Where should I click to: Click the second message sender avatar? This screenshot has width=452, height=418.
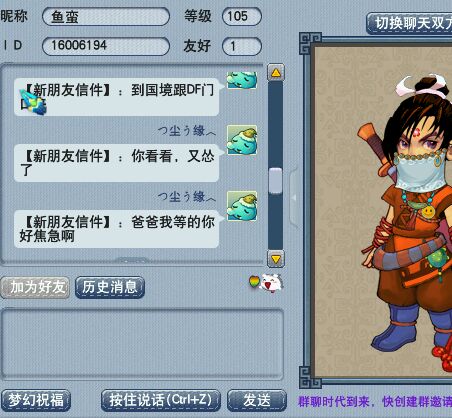pos(242,140)
